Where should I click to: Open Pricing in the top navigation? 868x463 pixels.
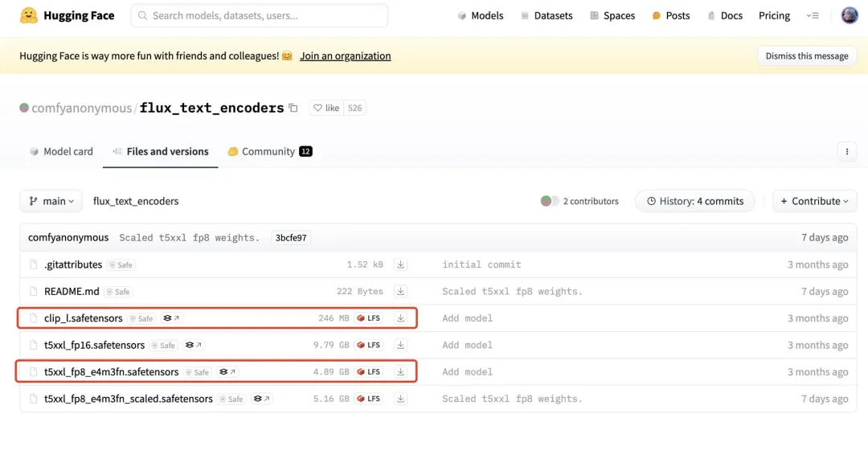tap(774, 15)
